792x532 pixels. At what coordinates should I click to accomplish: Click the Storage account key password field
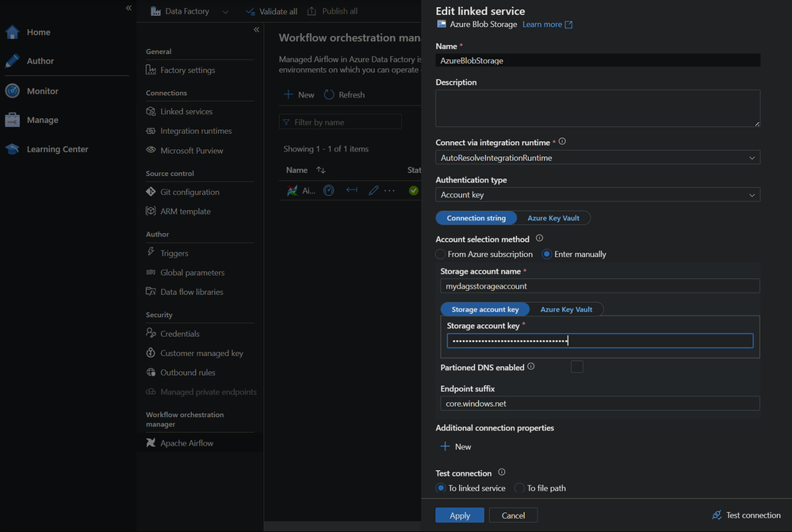click(599, 340)
